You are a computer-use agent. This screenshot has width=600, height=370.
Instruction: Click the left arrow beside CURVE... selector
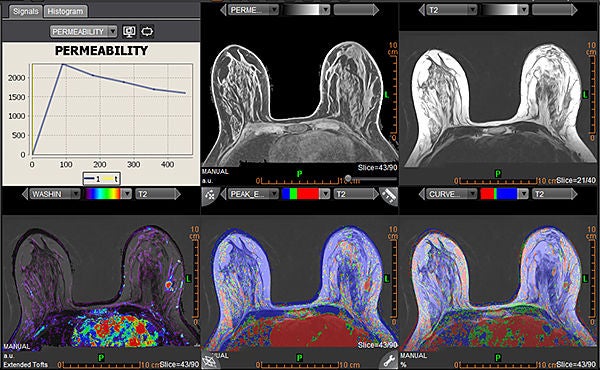(x=421, y=194)
